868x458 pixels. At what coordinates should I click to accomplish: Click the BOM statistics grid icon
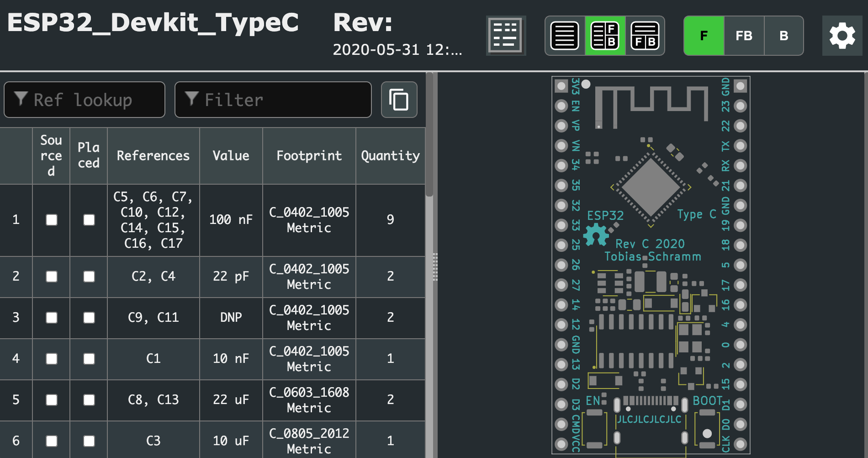505,36
